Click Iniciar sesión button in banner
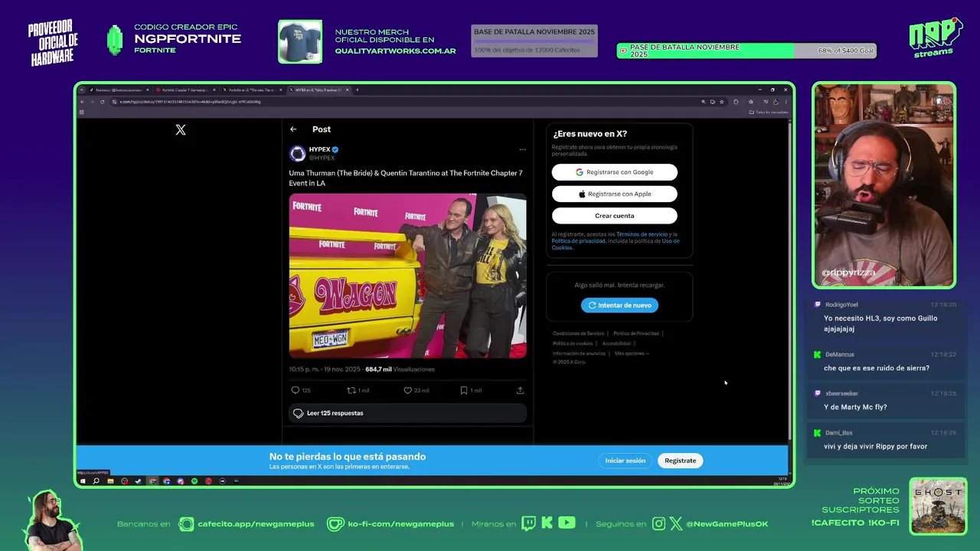The width and height of the screenshot is (980, 551). coord(626,461)
